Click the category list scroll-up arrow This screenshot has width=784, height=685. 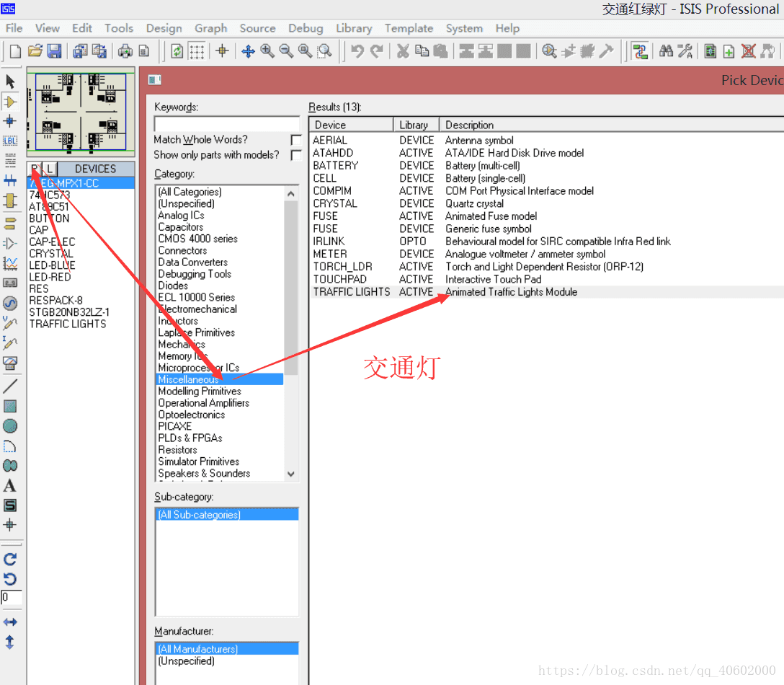291,193
